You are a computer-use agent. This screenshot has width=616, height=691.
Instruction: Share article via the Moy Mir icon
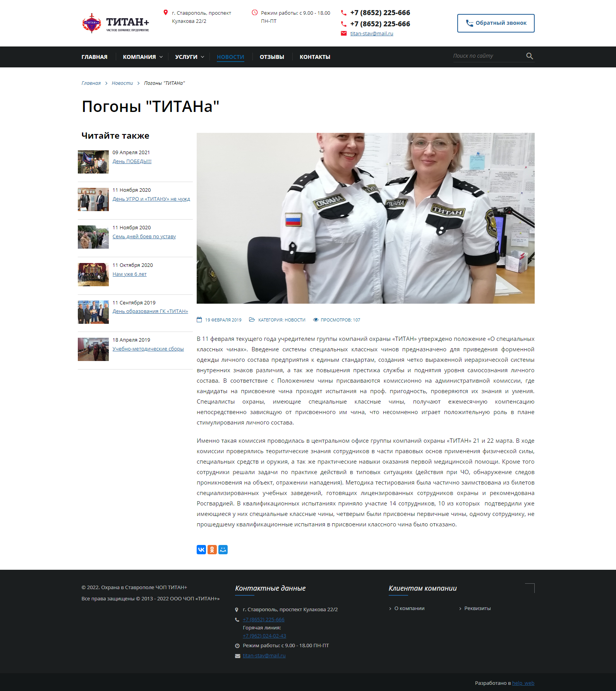click(x=223, y=550)
